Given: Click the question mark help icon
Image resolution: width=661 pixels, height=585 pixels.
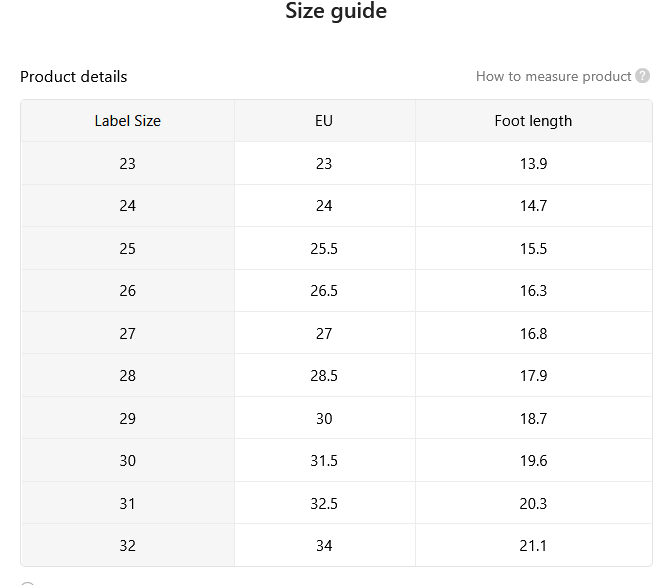Looking at the screenshot, I should (642, 76).
